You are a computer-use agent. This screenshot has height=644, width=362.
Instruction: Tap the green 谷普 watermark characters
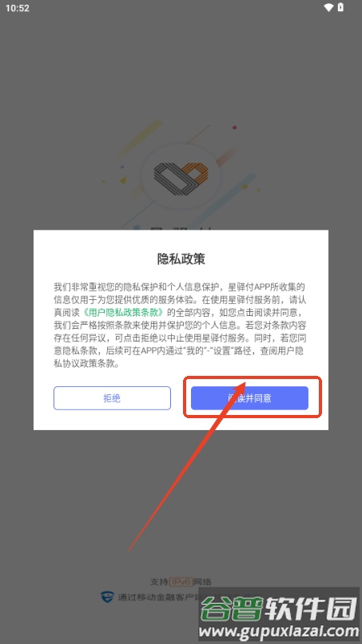tap(232, 609)
